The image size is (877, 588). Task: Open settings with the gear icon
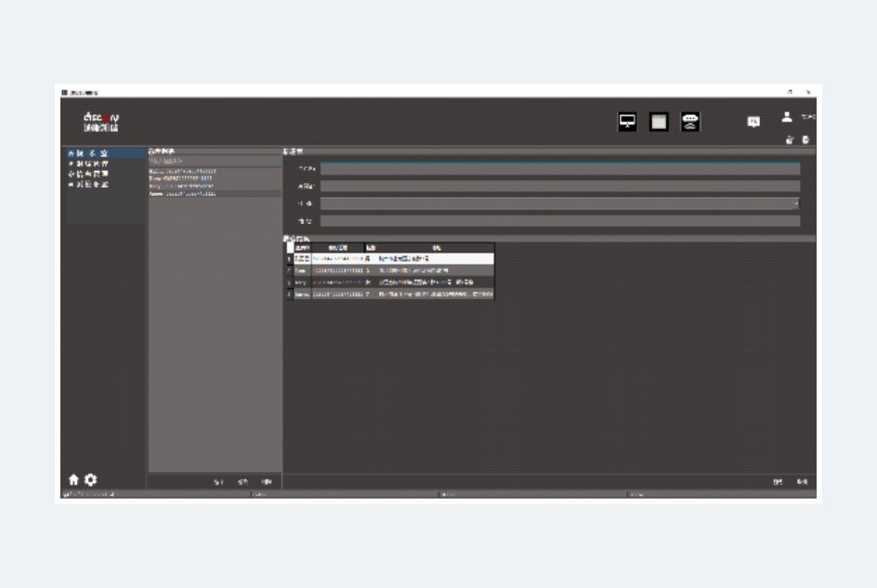tap(90, 480)
